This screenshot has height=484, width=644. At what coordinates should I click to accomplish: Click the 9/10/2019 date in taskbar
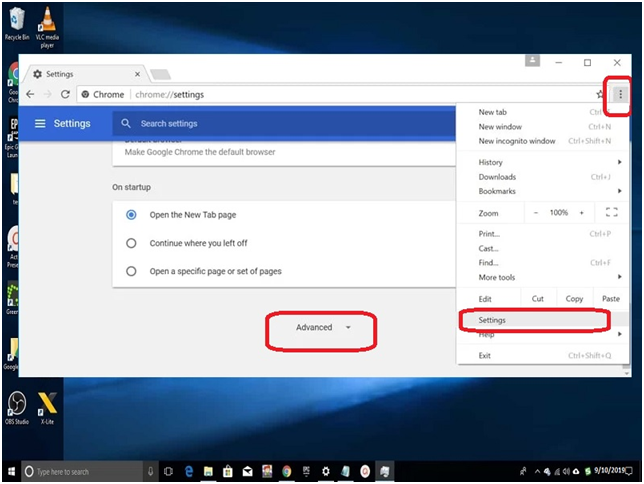point(609,470)
